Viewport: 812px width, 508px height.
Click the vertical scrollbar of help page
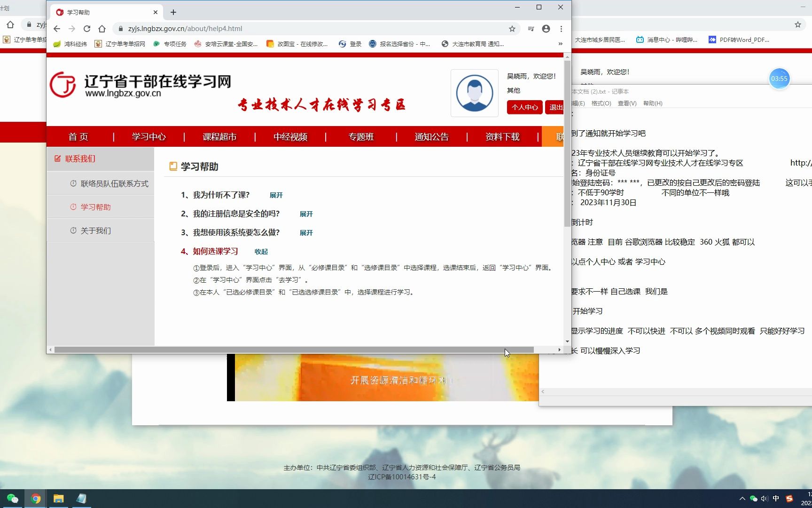(568, 143)
